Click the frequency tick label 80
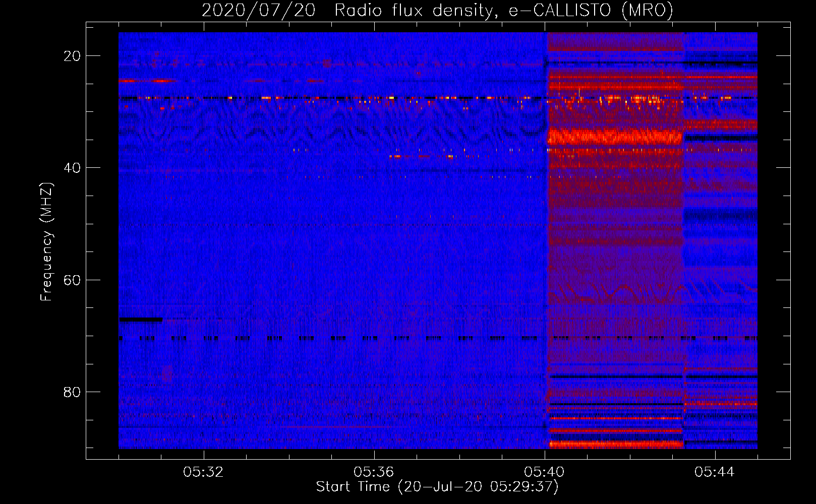 [72, 392]
